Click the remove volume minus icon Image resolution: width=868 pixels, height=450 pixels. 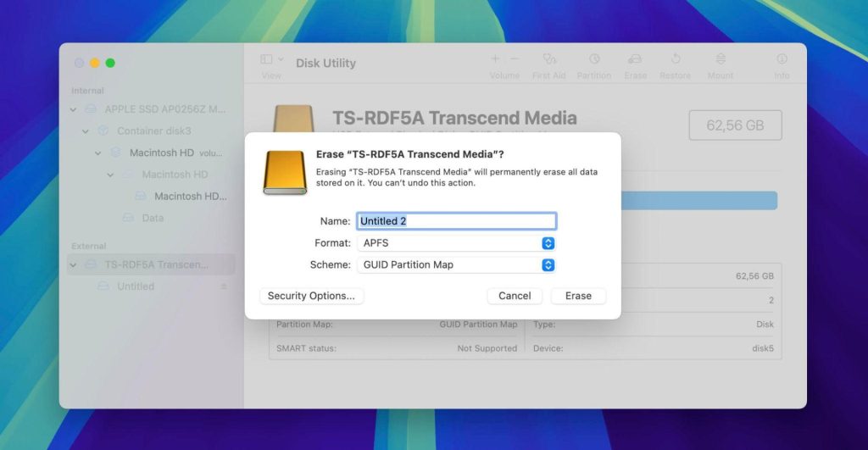tap(515, 58)
